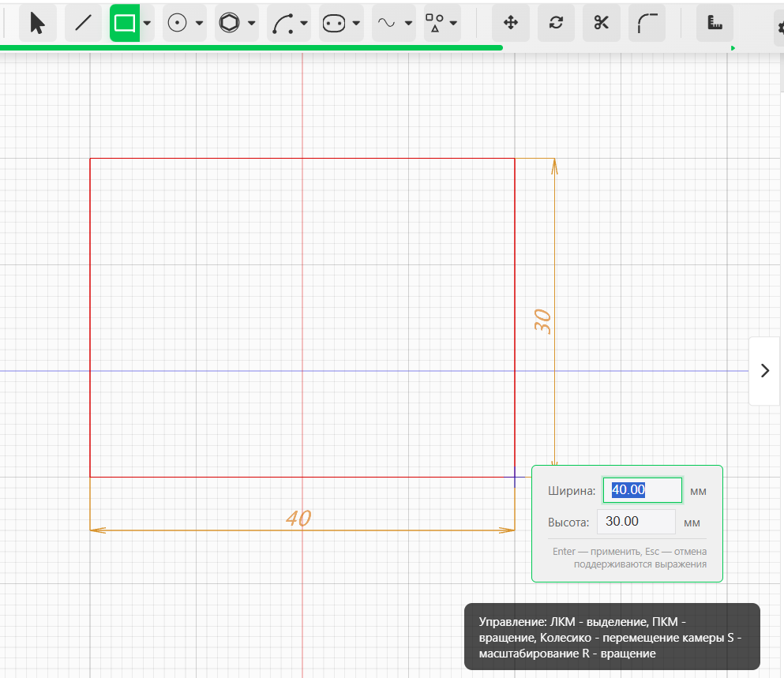Image resolution: width=784 pixels, height=678 pixels.
Task: Click the 40 horizontal dimension label
Action: click(x=298, y=518)
